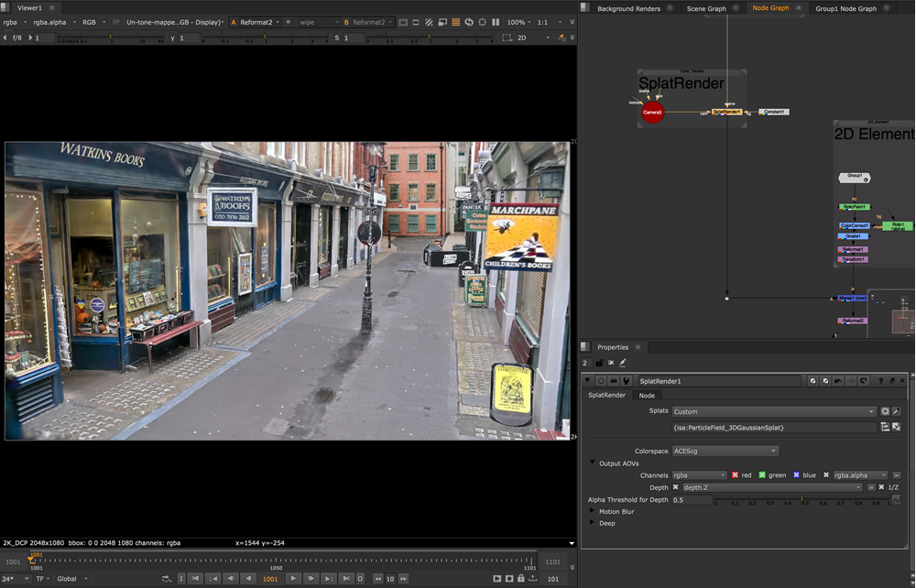Open the viewer zoom 100% dropdown
Screen dimensions: 916x588
pyautogui.click(x=518, y=22)
